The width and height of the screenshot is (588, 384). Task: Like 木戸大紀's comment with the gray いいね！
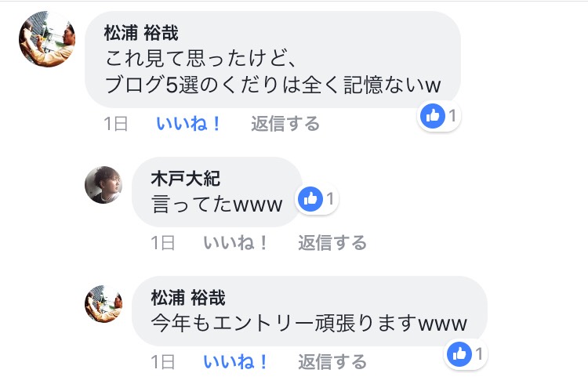[235, 243]
